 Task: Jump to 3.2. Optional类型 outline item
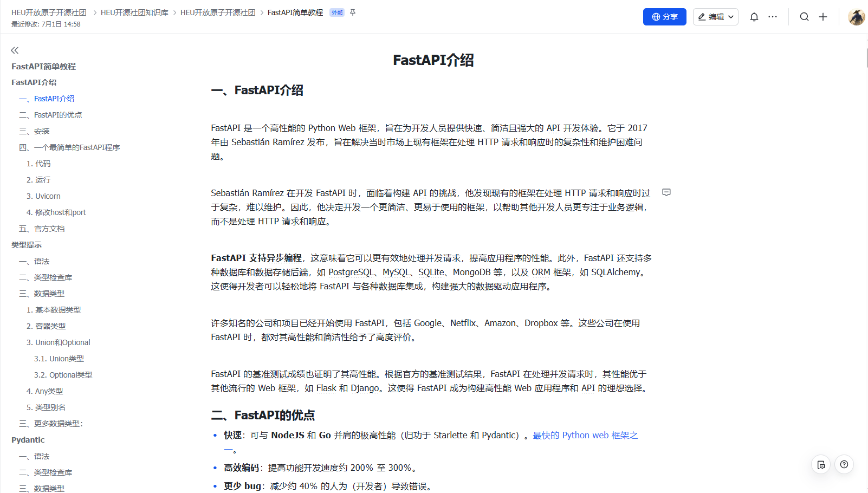63,374
